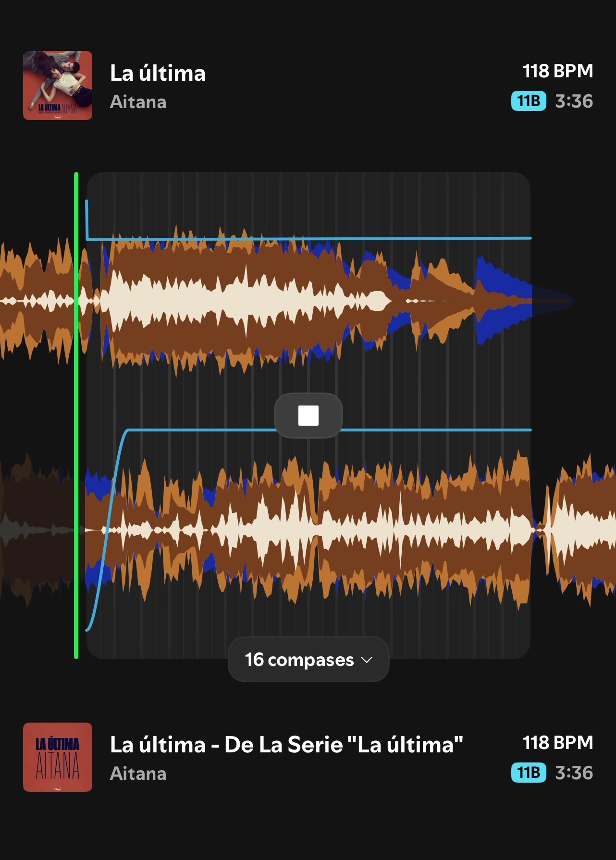Click the chevron next to 16 compases

(x=367, y=660)
